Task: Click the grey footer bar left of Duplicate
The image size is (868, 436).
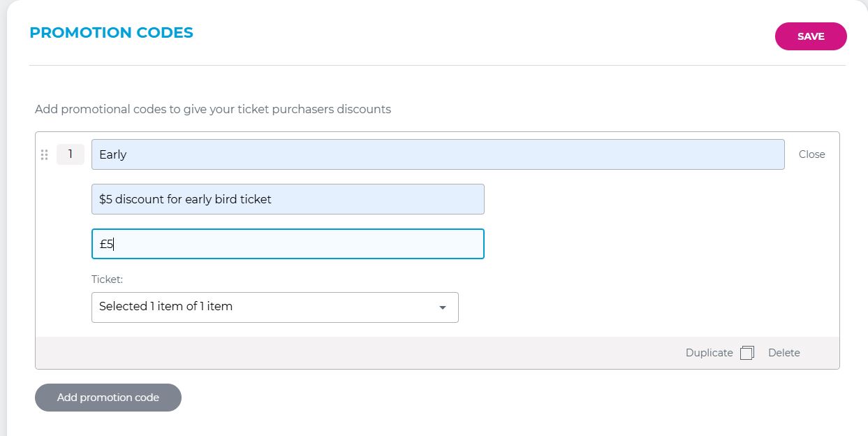Action: (x=349, y=353)
